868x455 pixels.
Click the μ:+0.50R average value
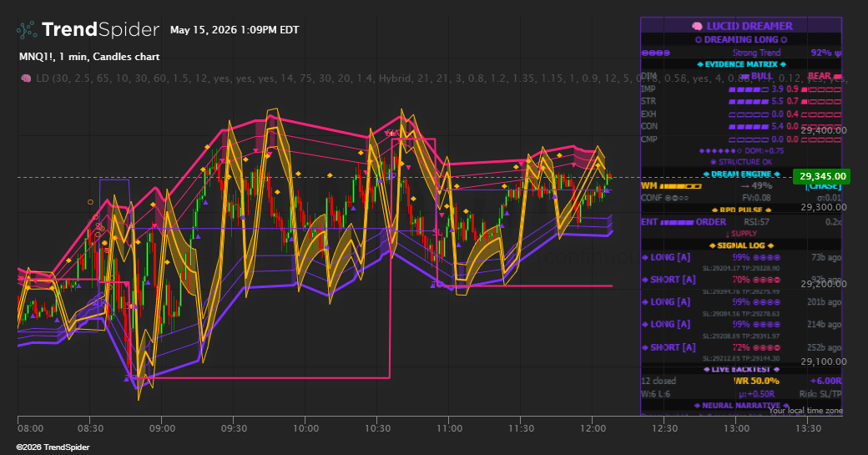756,394
